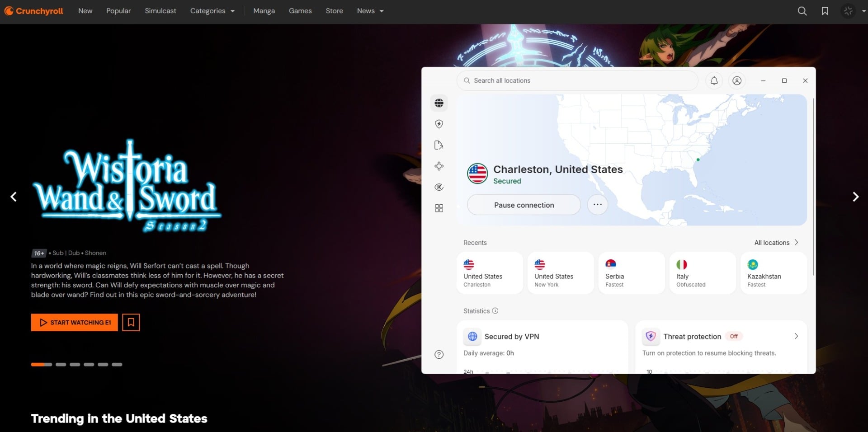
Task: Click the Statistics info icon
Action: [x=495, y=311]
